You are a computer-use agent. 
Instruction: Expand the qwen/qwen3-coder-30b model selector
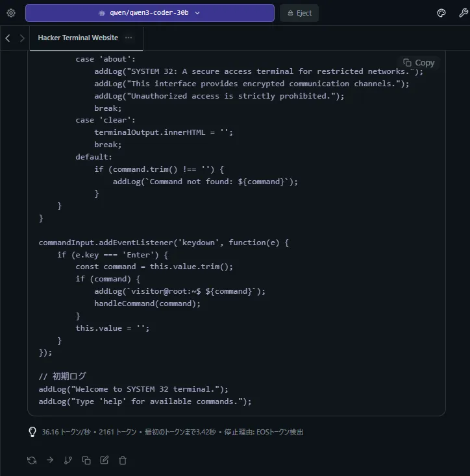[149, 13]
